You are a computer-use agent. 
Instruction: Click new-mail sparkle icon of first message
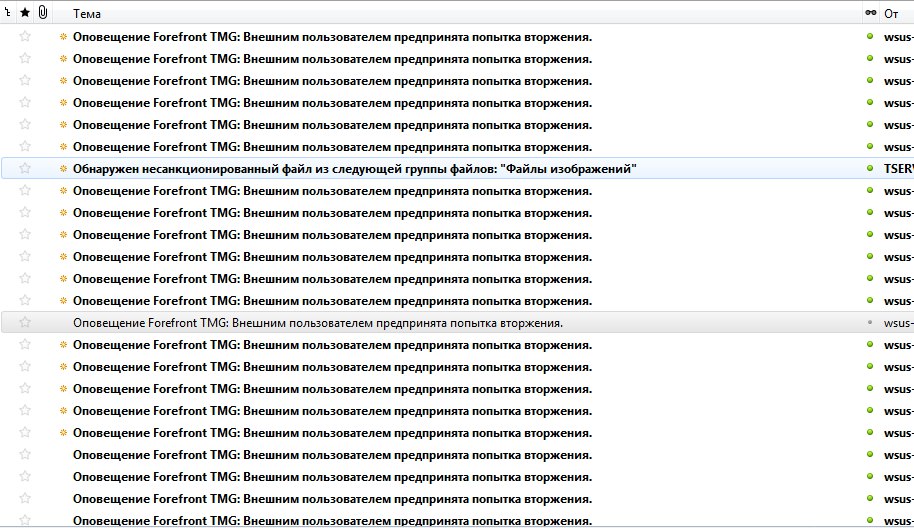pyautogui.click(x=64, y=37)
